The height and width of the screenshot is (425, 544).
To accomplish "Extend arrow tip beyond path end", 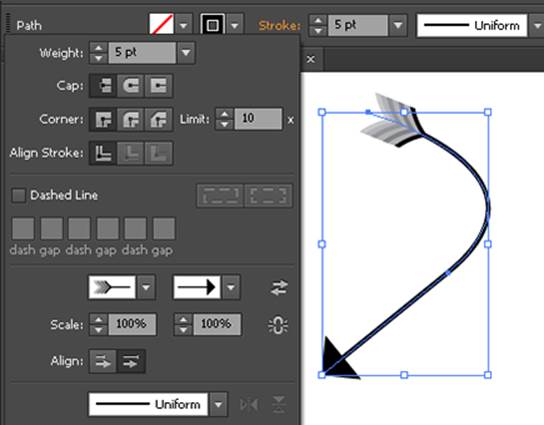I will (x=103, y=361).
